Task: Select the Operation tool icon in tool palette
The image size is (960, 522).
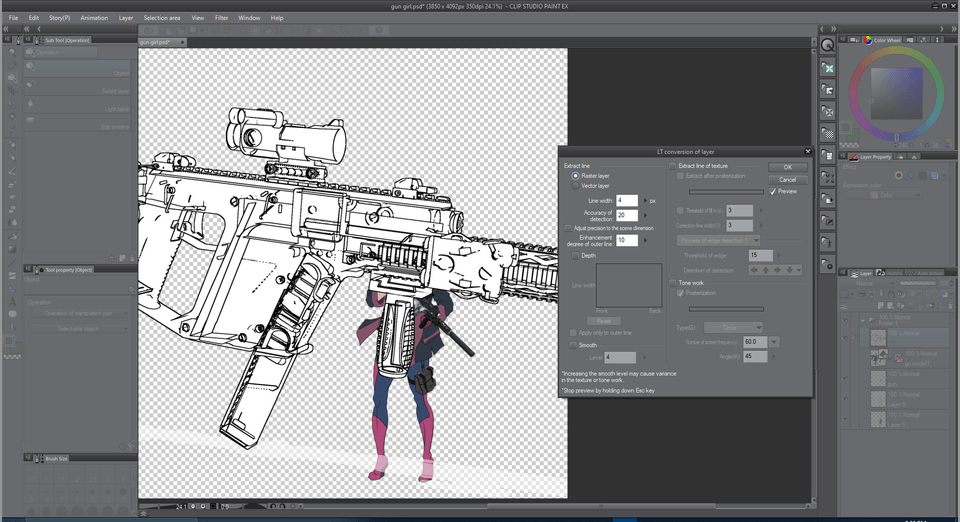Action: click(11, 78)
